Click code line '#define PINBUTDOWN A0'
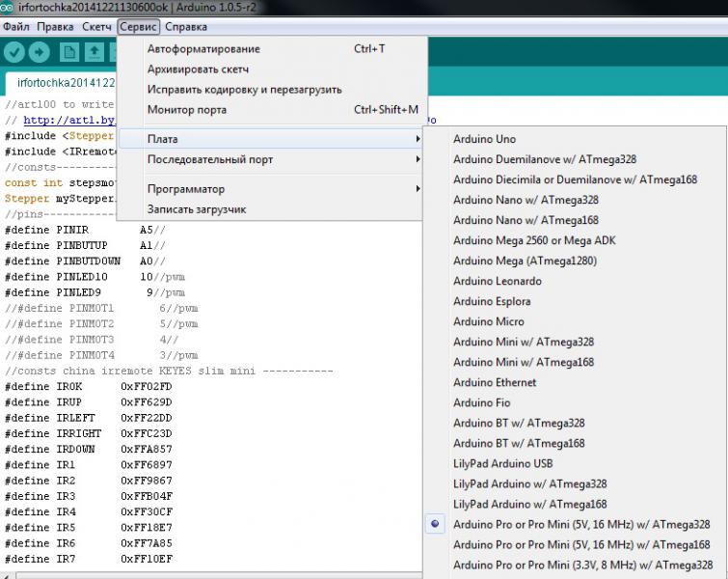 point(86,262)
